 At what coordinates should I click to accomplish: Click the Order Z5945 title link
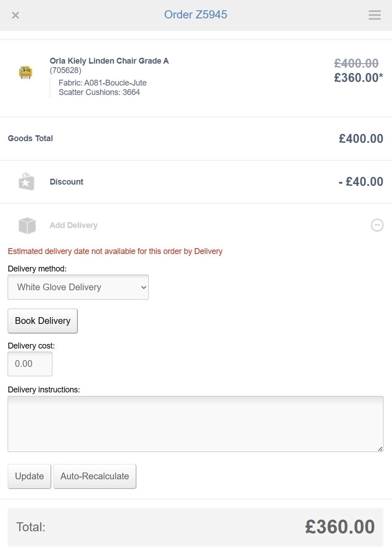[x=196, y=15]
